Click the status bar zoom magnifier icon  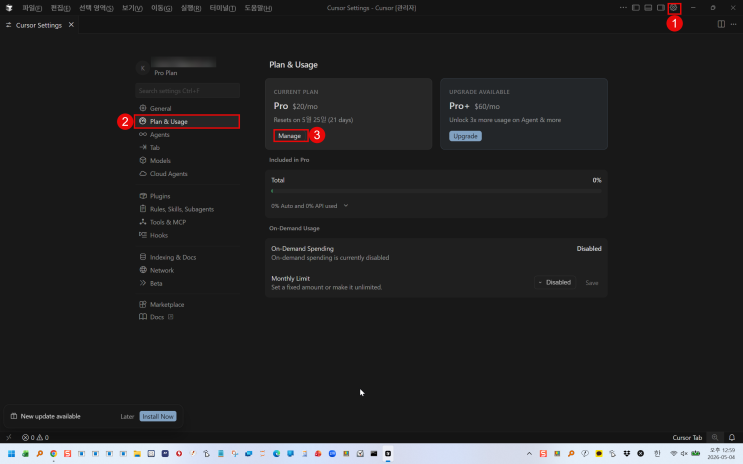tap(715, 437)
